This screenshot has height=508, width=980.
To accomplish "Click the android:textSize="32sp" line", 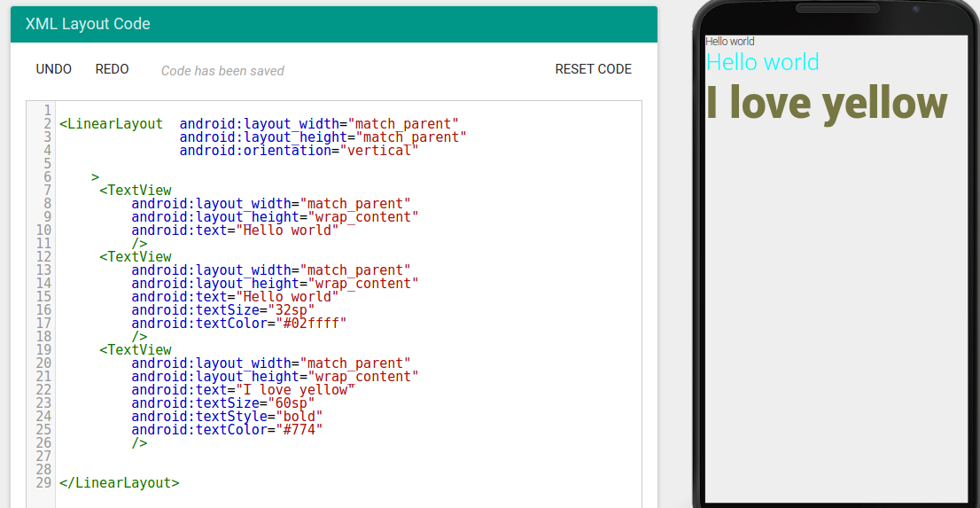I will coord(223,309).
